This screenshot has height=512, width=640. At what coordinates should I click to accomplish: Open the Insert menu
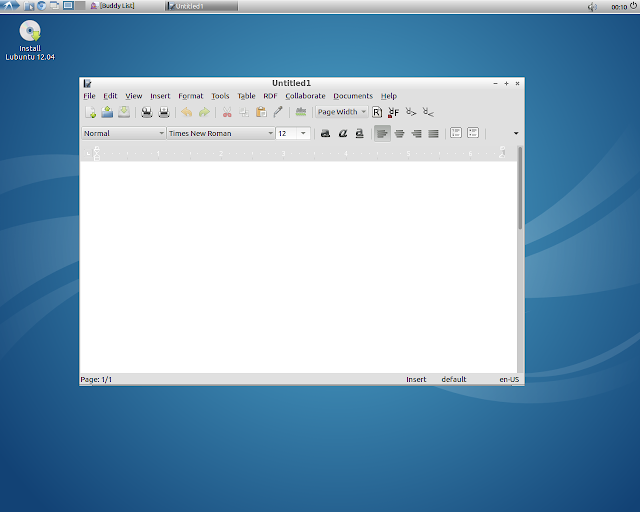coord(160,96)
